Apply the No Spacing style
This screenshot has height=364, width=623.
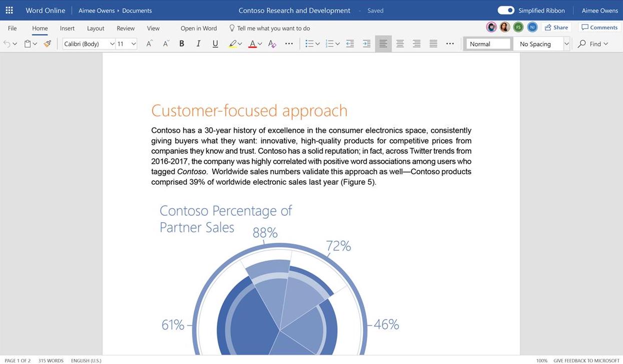537,44
